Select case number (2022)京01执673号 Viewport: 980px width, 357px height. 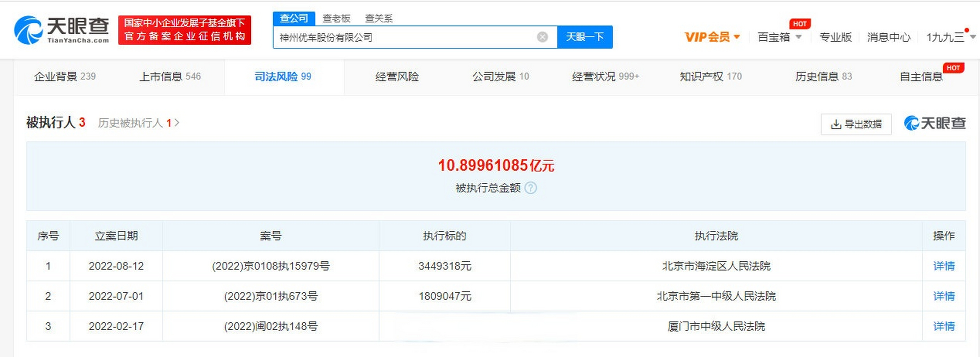[271, 296]
